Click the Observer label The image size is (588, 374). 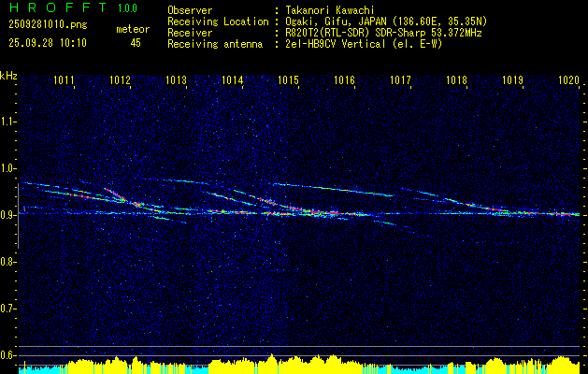[190, 10]
